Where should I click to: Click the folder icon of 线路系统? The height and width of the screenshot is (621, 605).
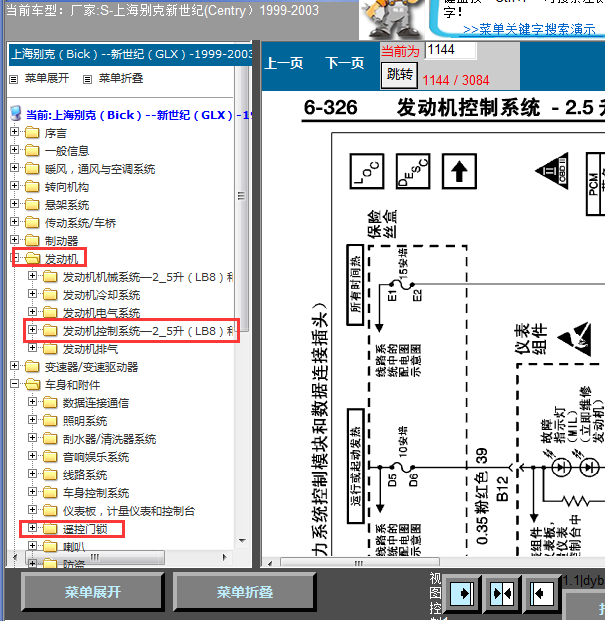pyautogui.click(x=50, y=474)
